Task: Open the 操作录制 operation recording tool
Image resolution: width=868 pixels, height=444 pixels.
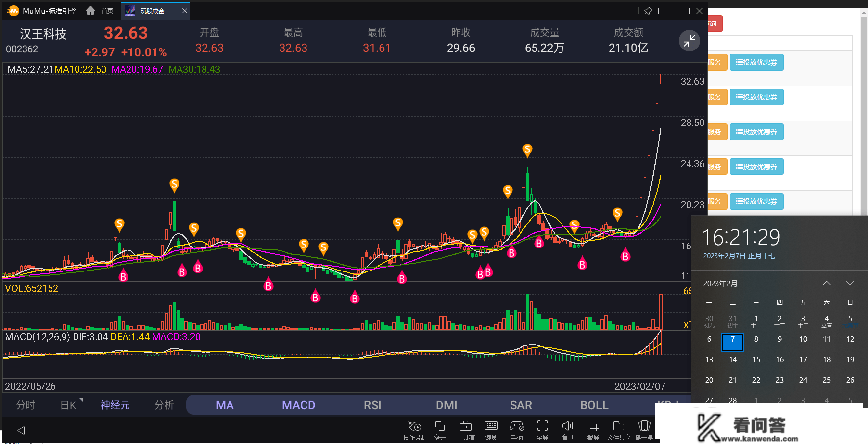Action: (415, 430)
